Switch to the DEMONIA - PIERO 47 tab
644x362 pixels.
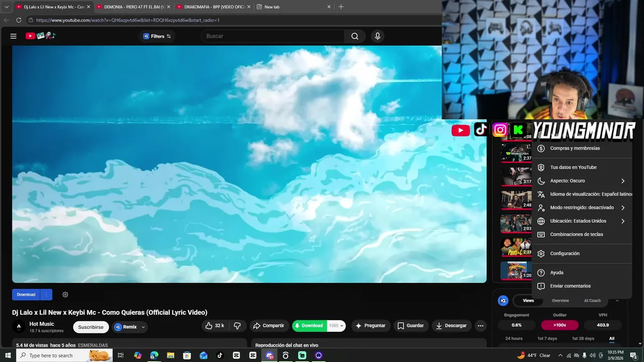(133, 7)
